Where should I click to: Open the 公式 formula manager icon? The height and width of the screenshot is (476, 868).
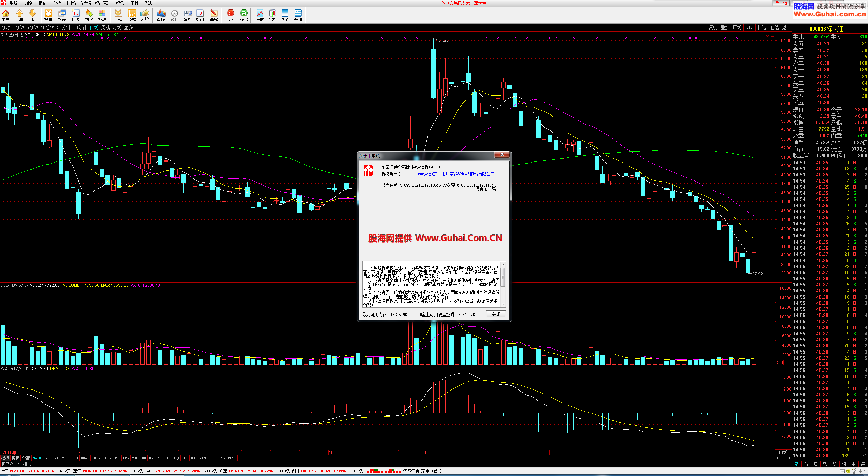pos(132,16)
